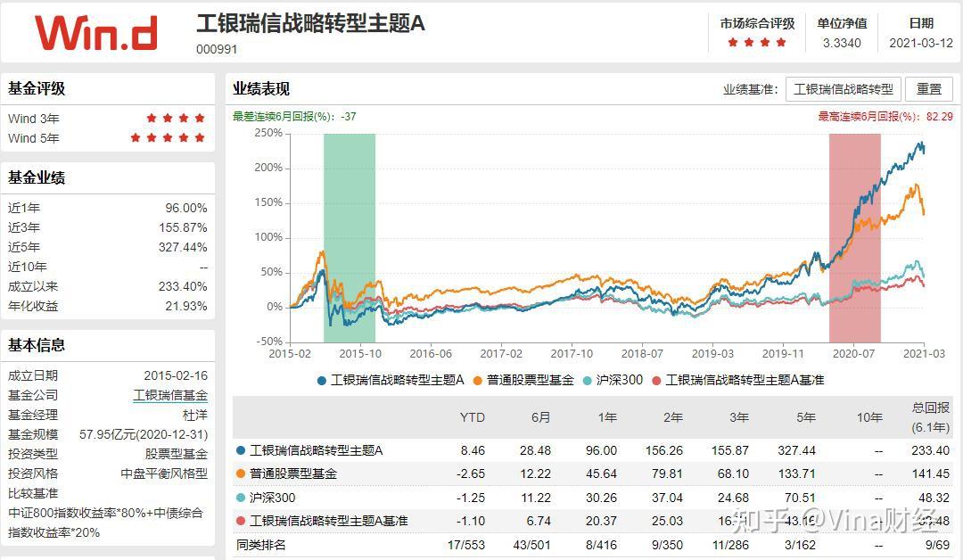Click the 成立日期 value 2015-02-16
The image size is (963, 560).
(x=176, y=375)
